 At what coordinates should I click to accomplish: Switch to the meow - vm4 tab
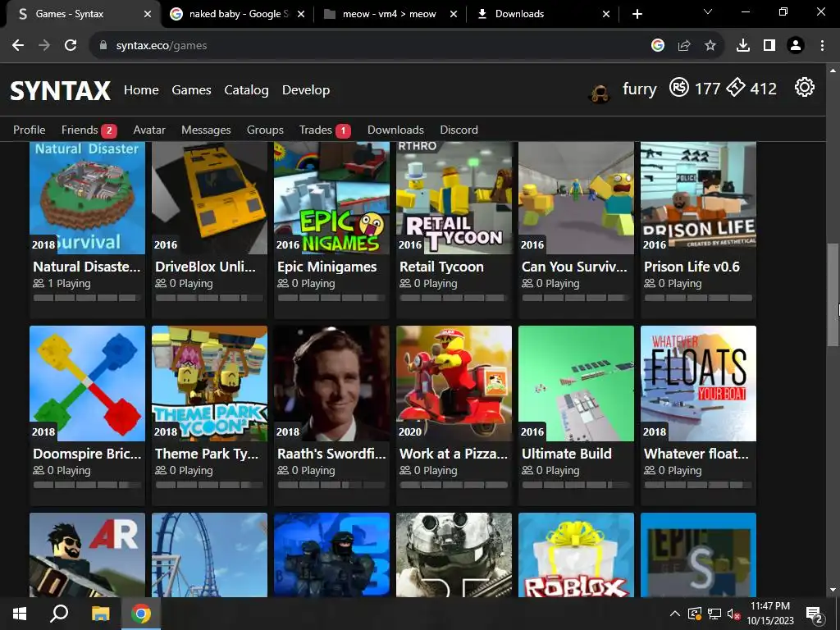tap(390, 14)
